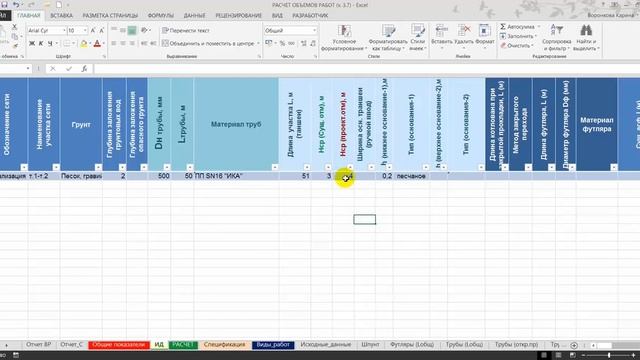Align text right icon
Screen dimensions: 640x360
[x=132, y=43]
